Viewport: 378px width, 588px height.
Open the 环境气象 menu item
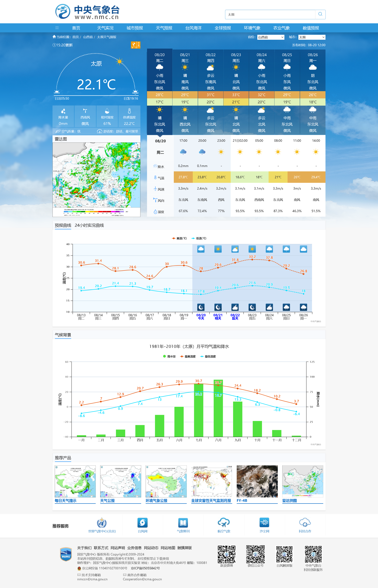[x=252, y=28]
